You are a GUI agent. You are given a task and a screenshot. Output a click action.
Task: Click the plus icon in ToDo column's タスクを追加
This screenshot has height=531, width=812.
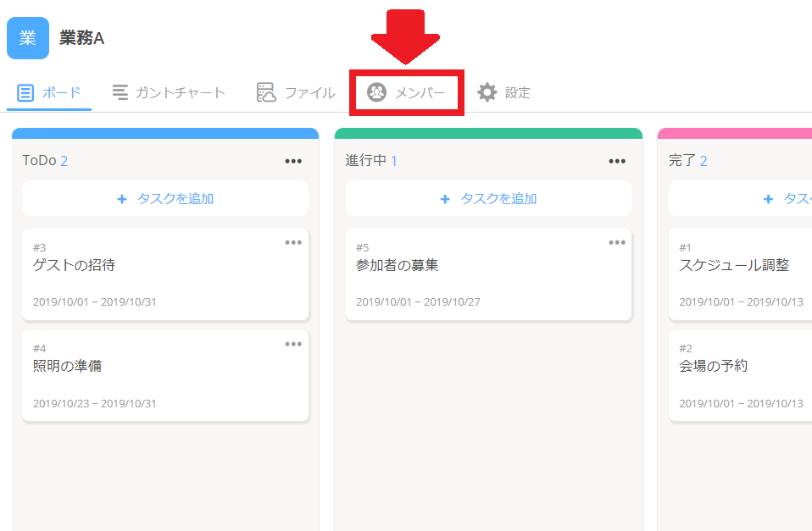[122, 198]
